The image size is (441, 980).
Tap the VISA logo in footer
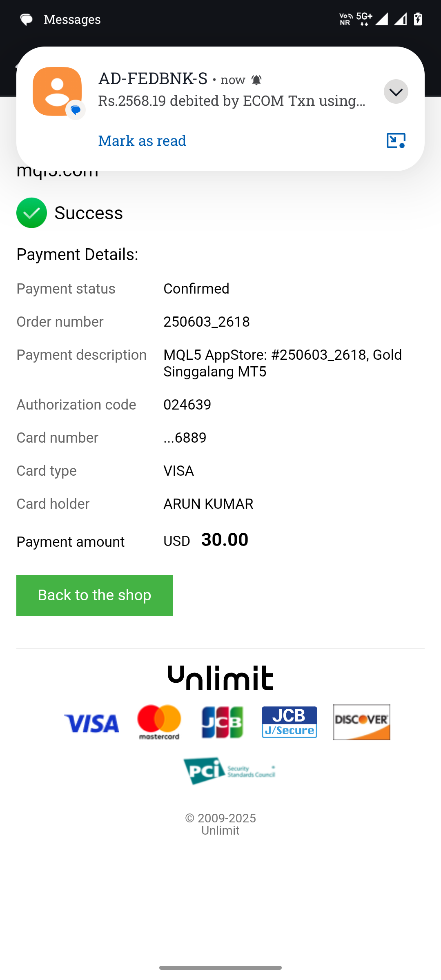(91, 723)
